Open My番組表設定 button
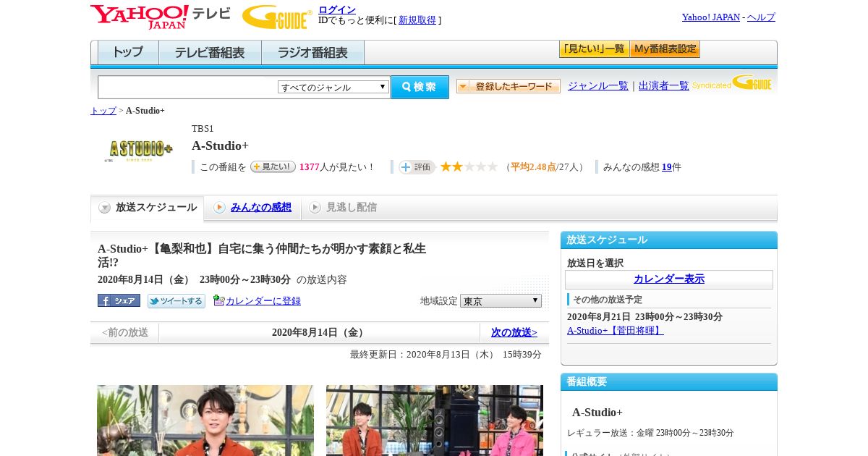Image resolution: width=868 pixels, height=456 pixels. (665, 49)
